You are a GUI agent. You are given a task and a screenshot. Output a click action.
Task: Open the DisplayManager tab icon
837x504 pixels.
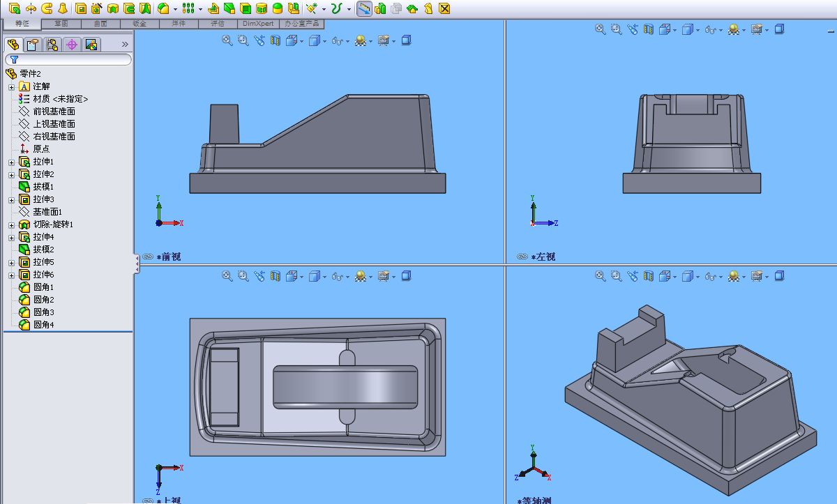(x=91, y=45)
